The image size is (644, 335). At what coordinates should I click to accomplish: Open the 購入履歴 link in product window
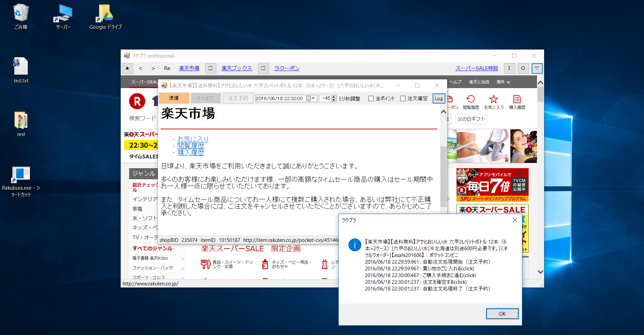pyautogui.click(x=191, y=152)
